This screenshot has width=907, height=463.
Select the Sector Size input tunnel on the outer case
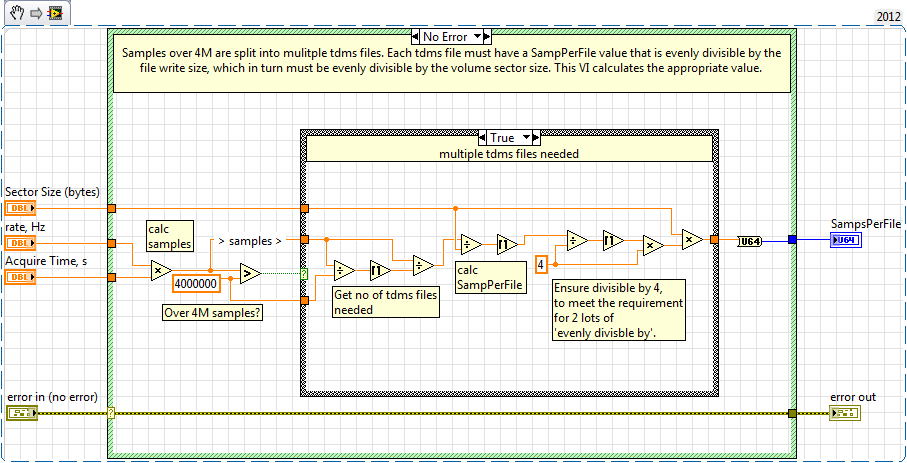112,208
